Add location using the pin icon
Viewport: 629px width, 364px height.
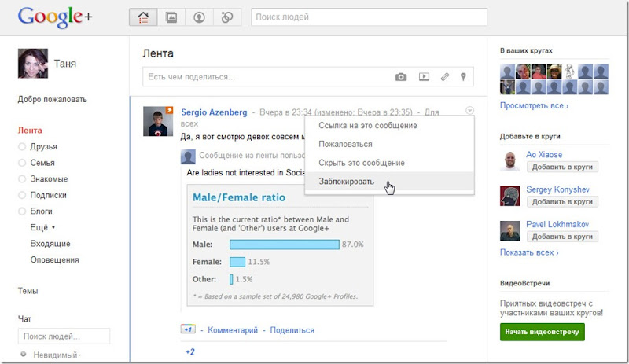tap(463, 77)
